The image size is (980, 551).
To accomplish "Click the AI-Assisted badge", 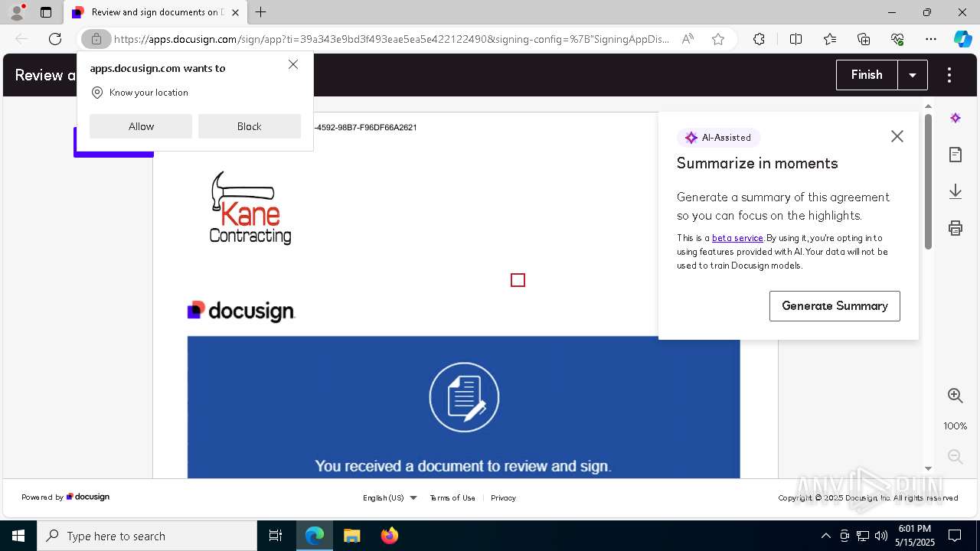I will point(718,138).
